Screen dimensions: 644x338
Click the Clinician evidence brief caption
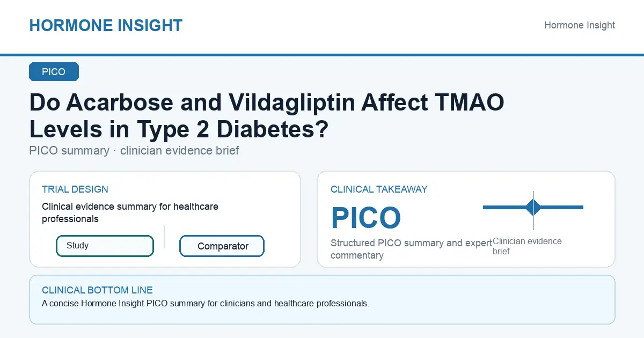click(x=527, y=246)
